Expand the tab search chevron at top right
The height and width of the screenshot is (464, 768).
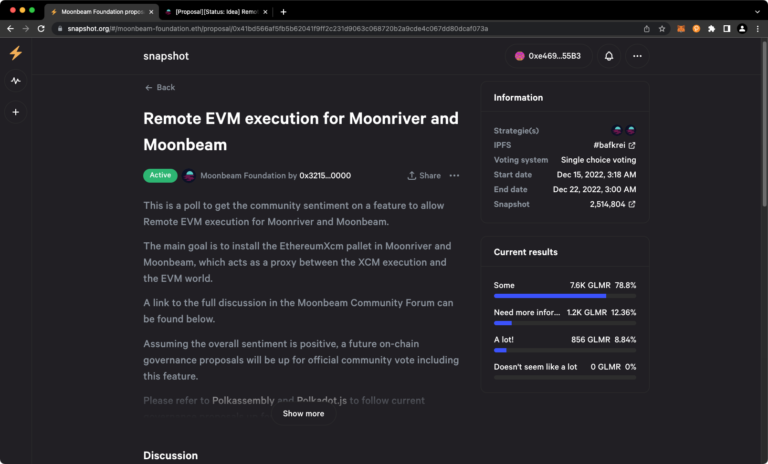pos(757,11)
